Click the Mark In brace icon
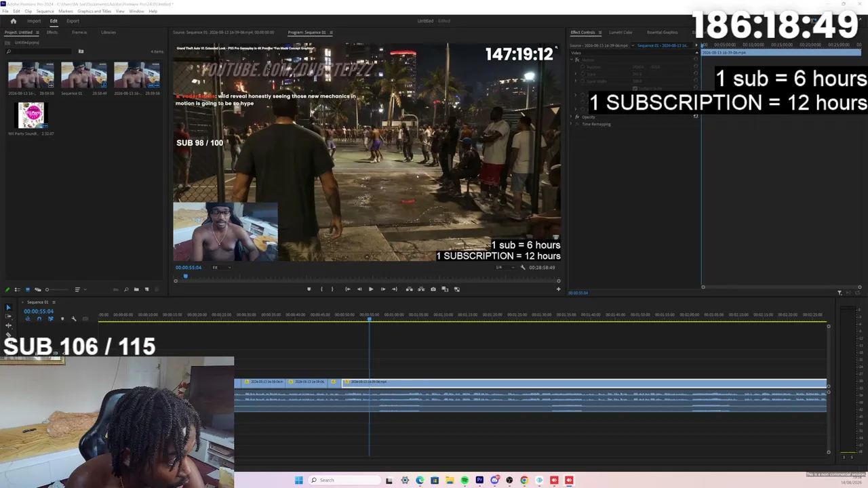Image resolution: width=868 pixels, height=488 pixels. [x=321, y=289]
